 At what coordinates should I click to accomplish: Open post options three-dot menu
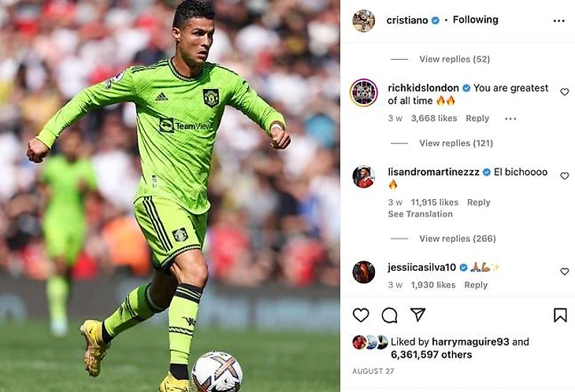[559, 21]
